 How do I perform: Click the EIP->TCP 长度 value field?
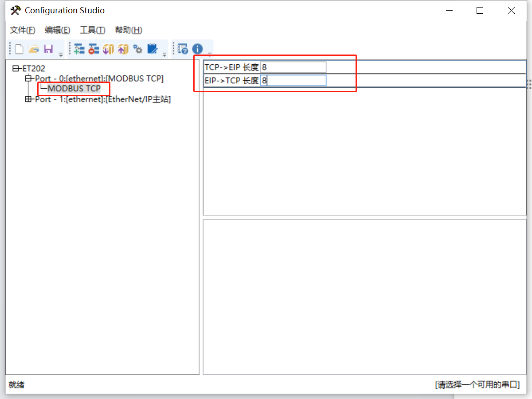pyautogui.click(x=293, y=81)
